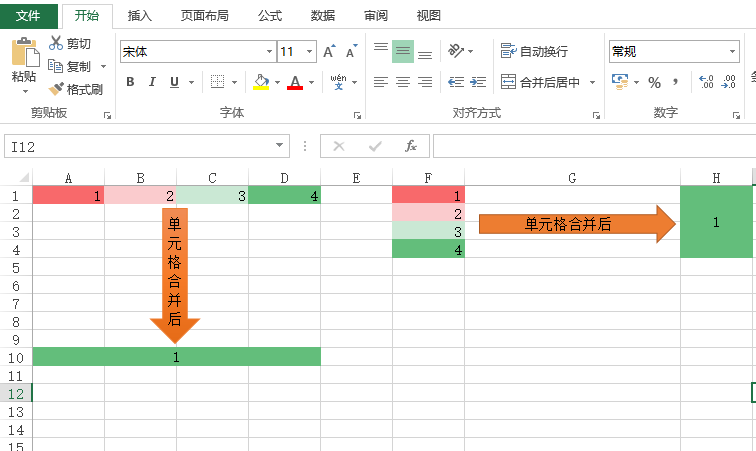The image size is (756, 451).
Task: Toggle Underline formatting
Action: [175, 82]
